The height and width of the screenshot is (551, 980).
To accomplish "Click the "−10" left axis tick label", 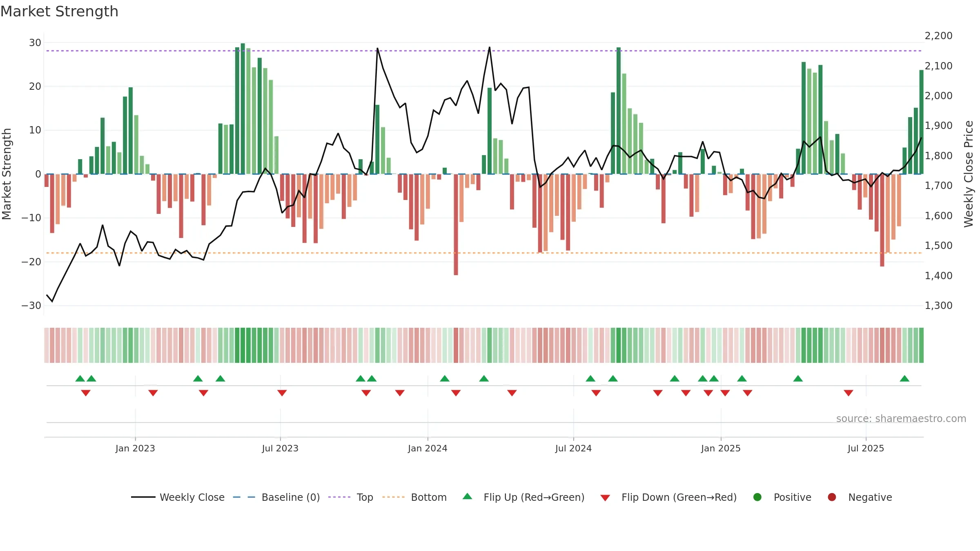I will click(31, 218).
